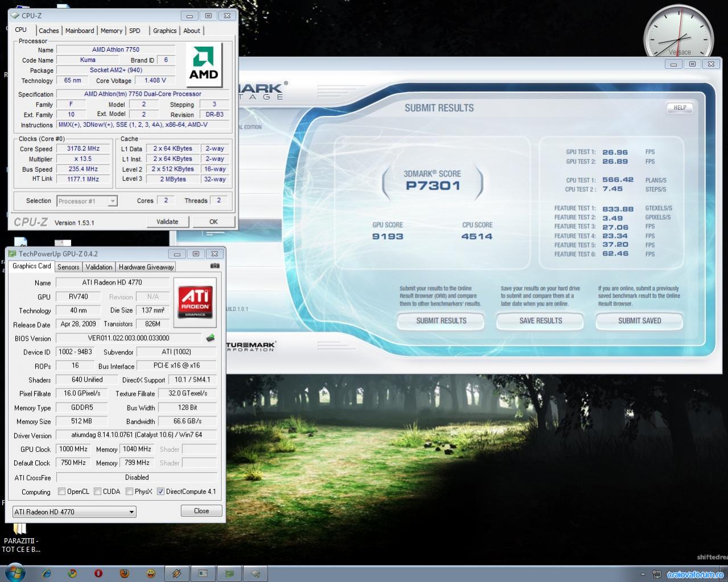Viewport: 728px width, 582px height.
Task: Open the Processor #1 selection dropdown
Action: (x=87, y=201)
